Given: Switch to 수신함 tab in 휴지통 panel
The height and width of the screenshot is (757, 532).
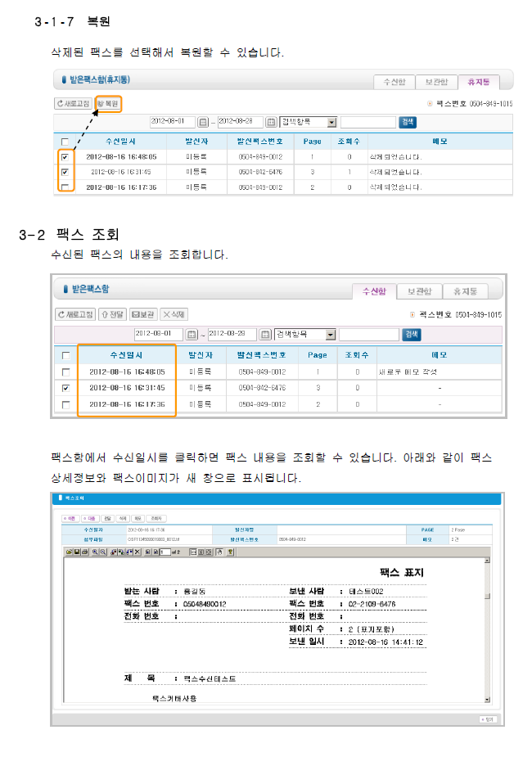Looking at the screenshot, I should point(391,82).
